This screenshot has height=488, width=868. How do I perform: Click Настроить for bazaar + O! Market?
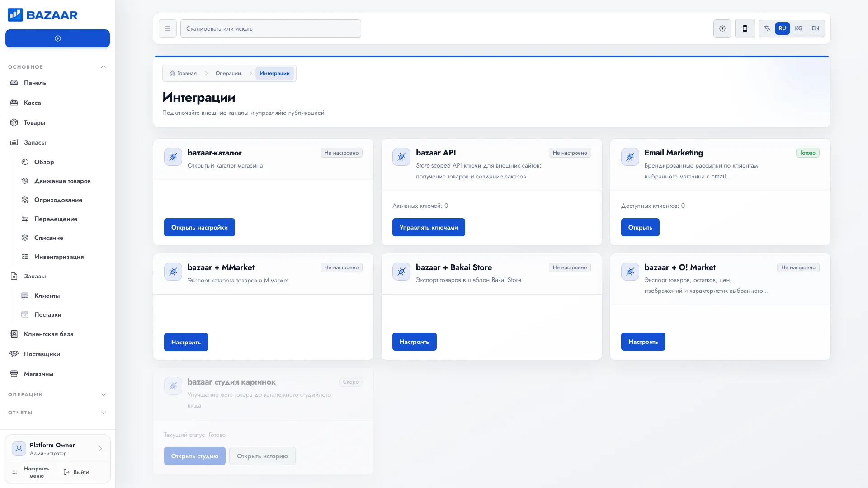pos(643,342)
